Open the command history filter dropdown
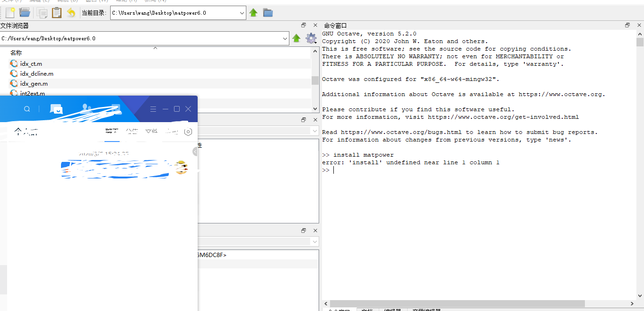 [x=315, y=241]
